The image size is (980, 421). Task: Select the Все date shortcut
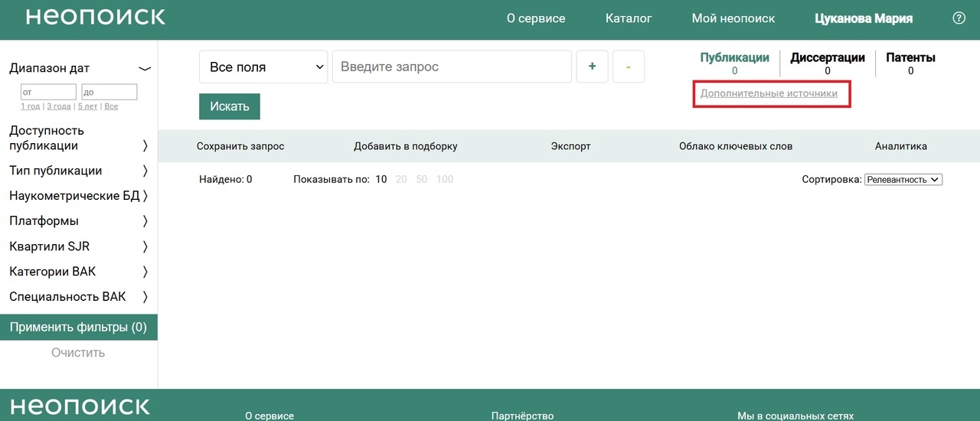(111, 106)
